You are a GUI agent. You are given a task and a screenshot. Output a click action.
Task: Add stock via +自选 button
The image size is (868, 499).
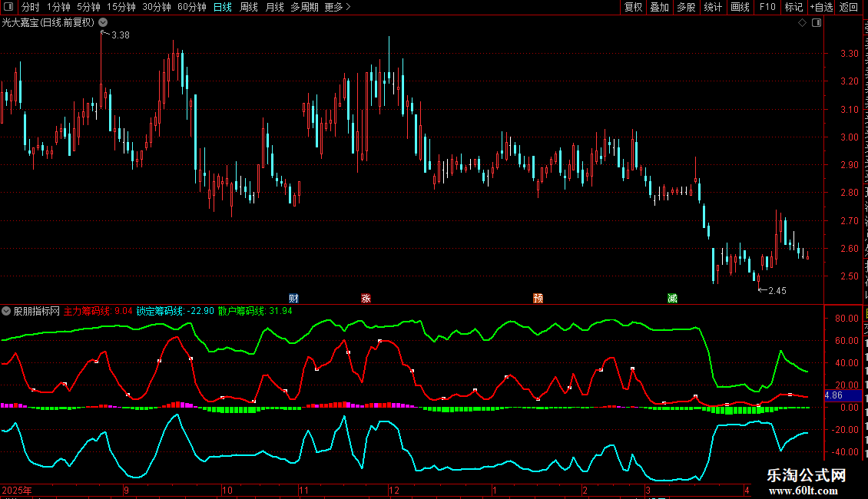click(821, 7)
